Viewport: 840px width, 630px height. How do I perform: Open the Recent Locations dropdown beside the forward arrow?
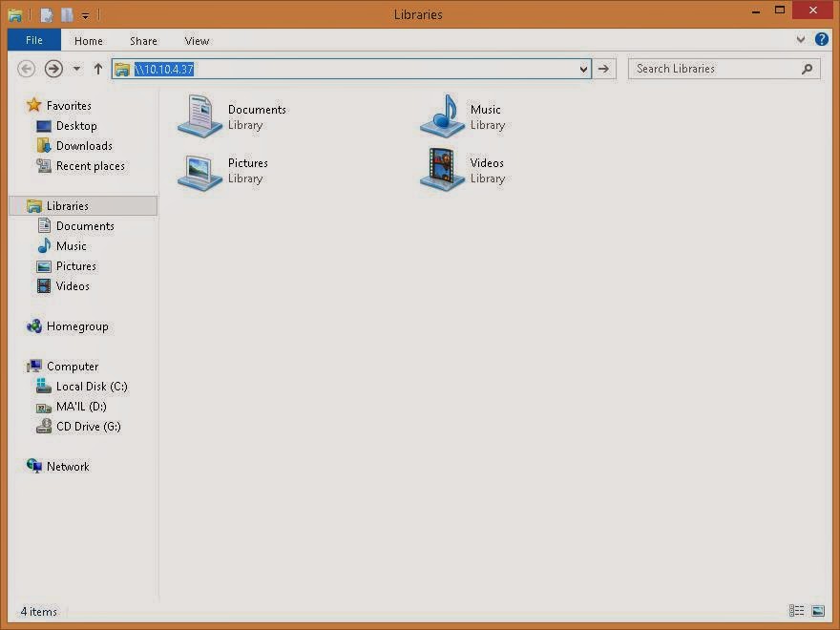(76, 69)
